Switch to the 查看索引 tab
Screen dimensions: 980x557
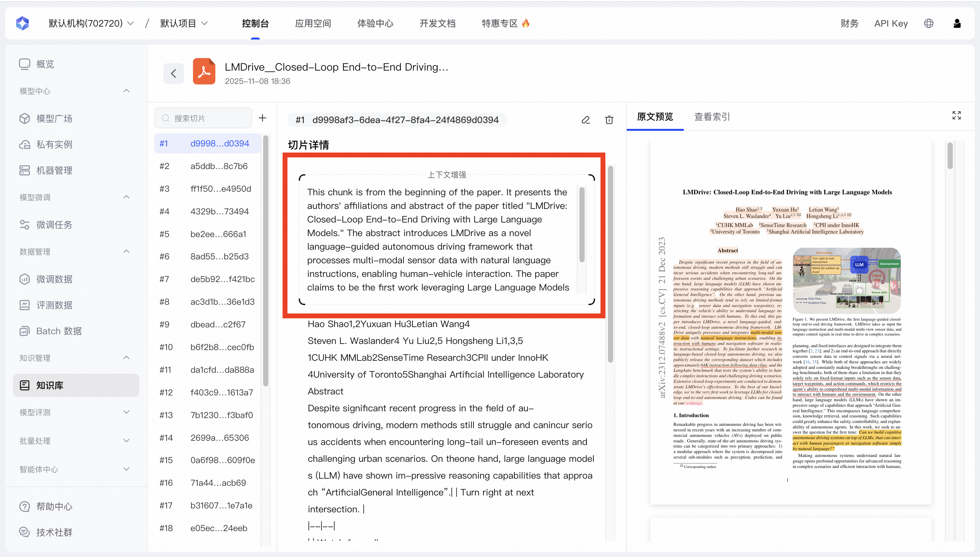[712, 117]
